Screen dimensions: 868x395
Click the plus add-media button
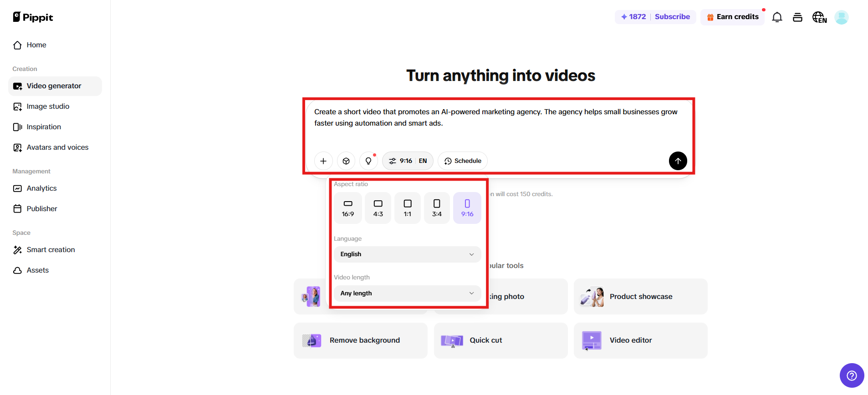click(x=323, y=161)
